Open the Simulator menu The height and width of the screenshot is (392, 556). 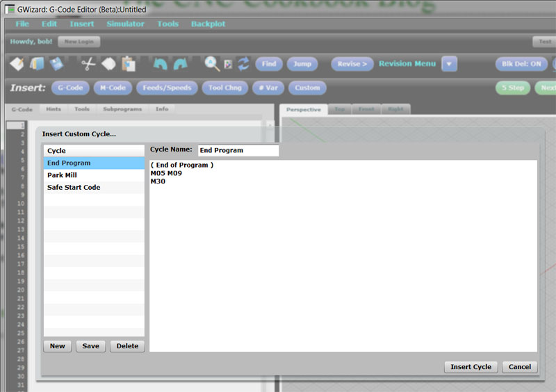125,24
